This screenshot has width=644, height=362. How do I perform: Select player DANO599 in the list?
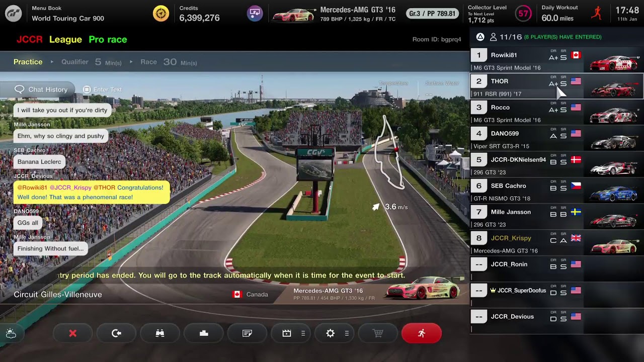click(x=556, y=139)
